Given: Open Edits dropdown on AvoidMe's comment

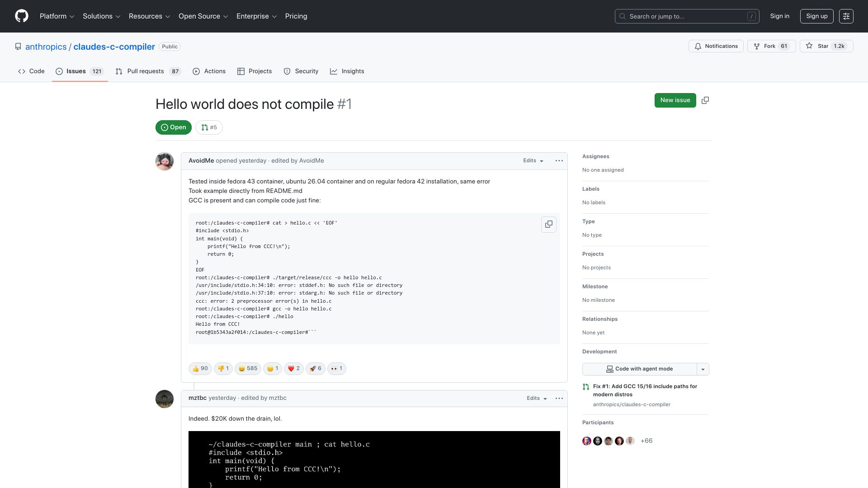Looking at the screenshot, I should click(x=533, y=161).
